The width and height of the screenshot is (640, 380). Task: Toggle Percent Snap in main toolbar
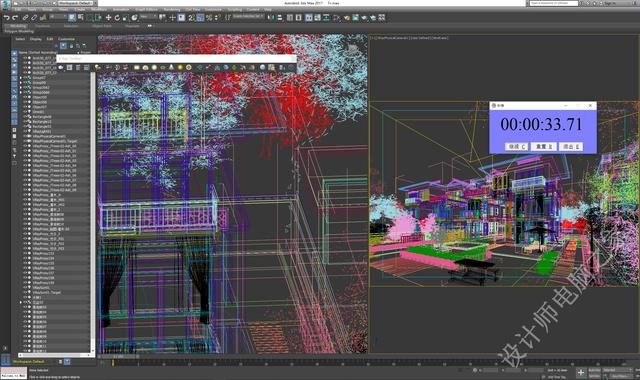click(x=209, y=18)
